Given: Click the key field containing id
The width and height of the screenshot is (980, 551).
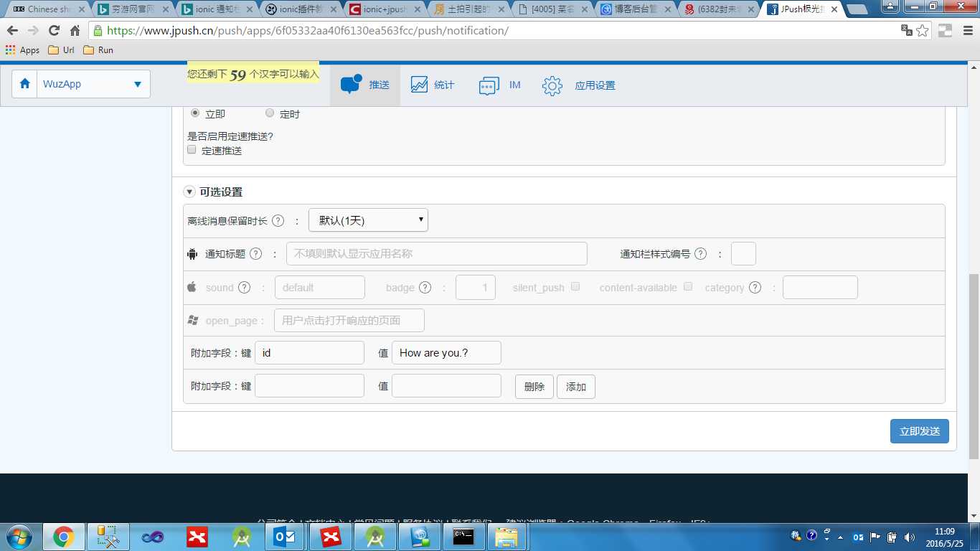Looking at the screenshot, I should 310,352.
